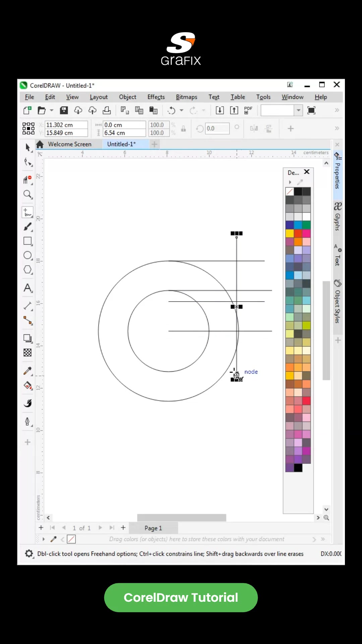Toggle the object origin grid
Image resolution: width=362 pixels, height=644 pixels.
[28, 128]
